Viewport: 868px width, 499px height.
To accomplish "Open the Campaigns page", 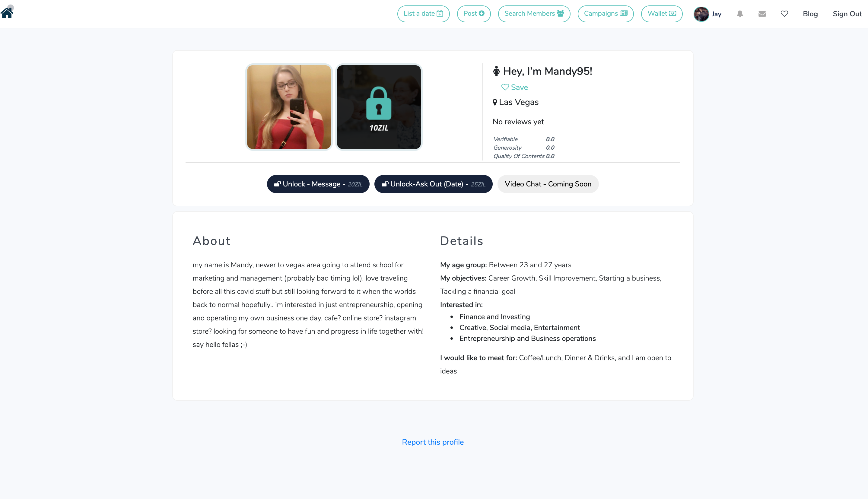I will coord(606,14).
